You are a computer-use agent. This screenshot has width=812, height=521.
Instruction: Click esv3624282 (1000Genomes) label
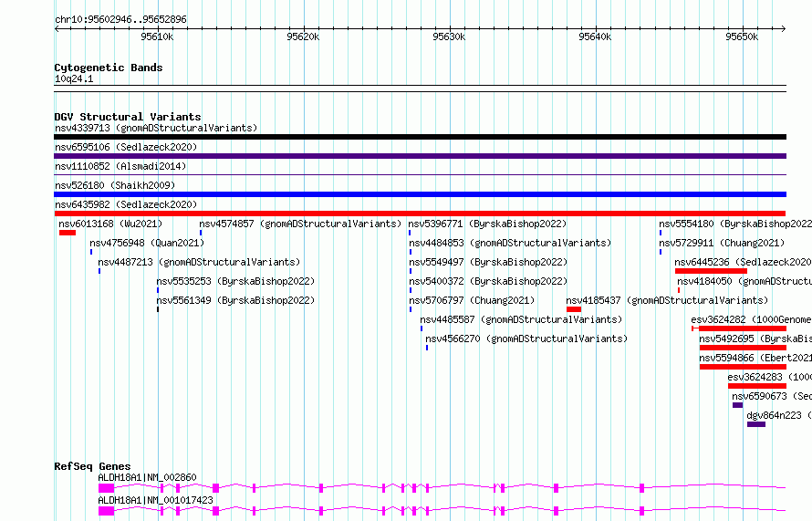752,319
